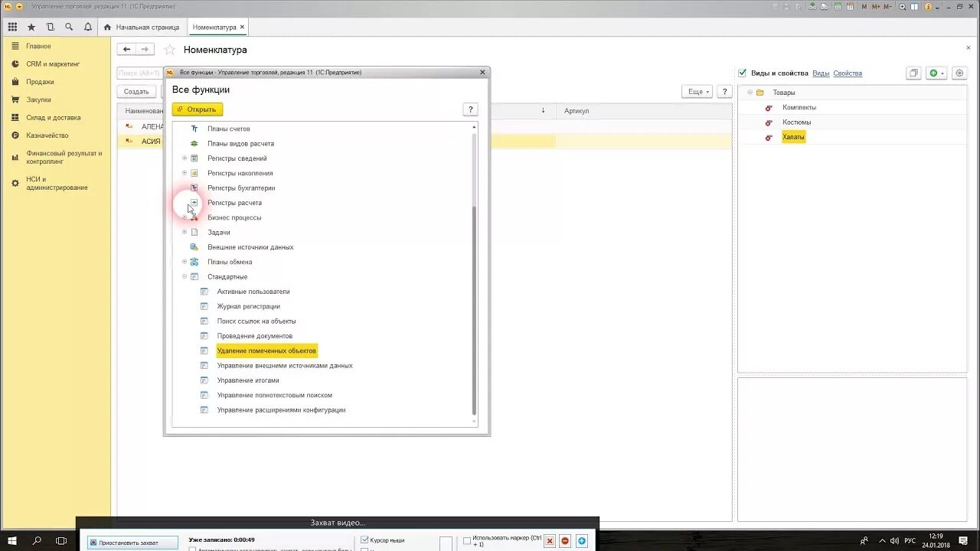Collapse Стандартные node
This screenshot has height=551, width=980.
coord(185,276)
